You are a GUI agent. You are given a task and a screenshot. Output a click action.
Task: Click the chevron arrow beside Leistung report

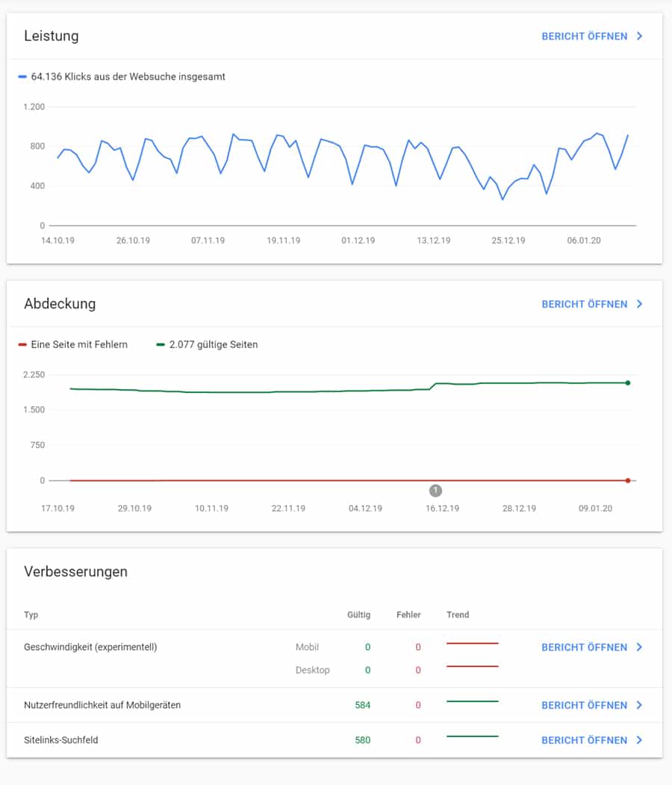click(640, 36)
